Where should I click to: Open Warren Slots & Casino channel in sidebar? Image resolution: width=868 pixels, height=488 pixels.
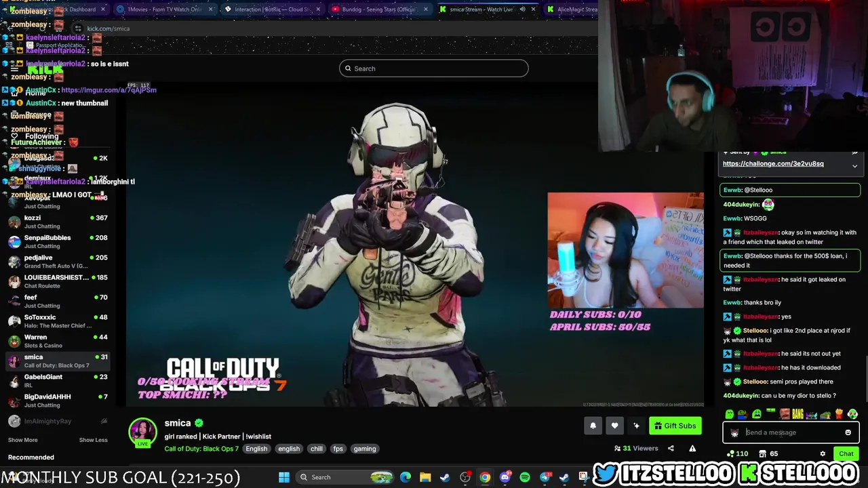(x=58, y=341)
